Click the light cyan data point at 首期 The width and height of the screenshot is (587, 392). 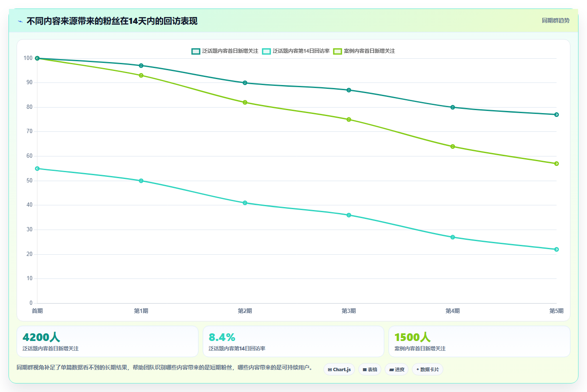37,169
